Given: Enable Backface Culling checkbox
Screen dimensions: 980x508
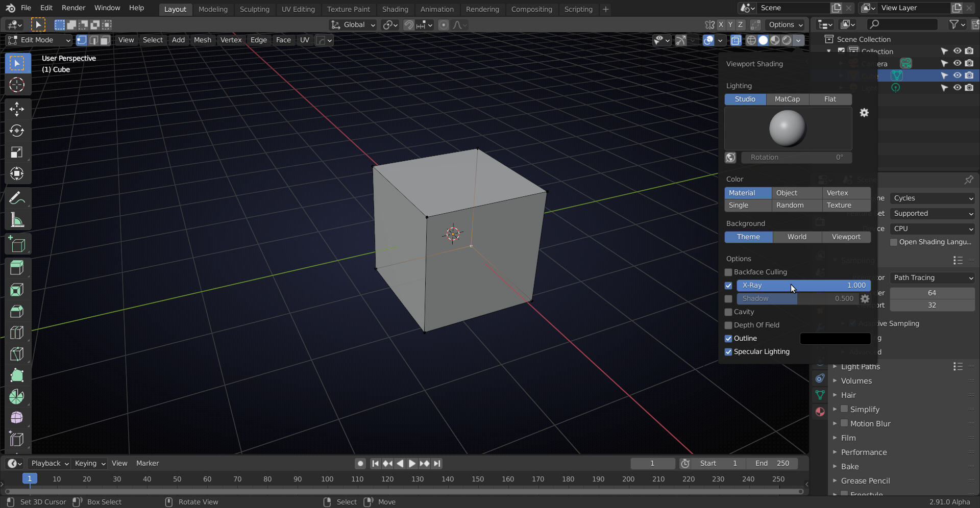Looking at the screenshot, I should click(x=728, y=272).
